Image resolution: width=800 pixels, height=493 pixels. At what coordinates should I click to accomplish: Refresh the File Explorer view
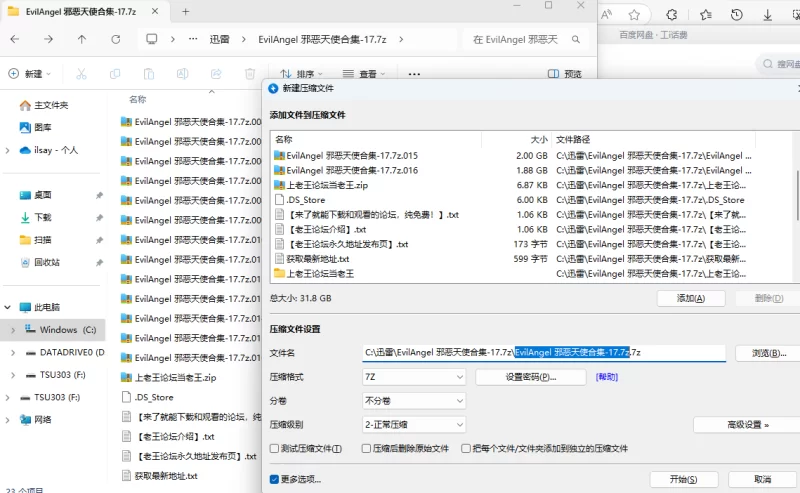pos(116,39)
